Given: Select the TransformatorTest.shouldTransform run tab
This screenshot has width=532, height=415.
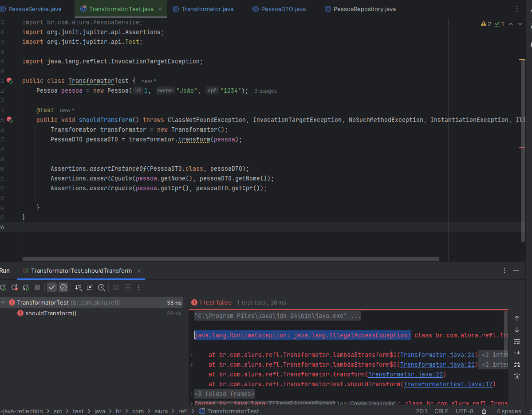Looking at the screenshot, I should pyautogui.click(x=82, y=271).
